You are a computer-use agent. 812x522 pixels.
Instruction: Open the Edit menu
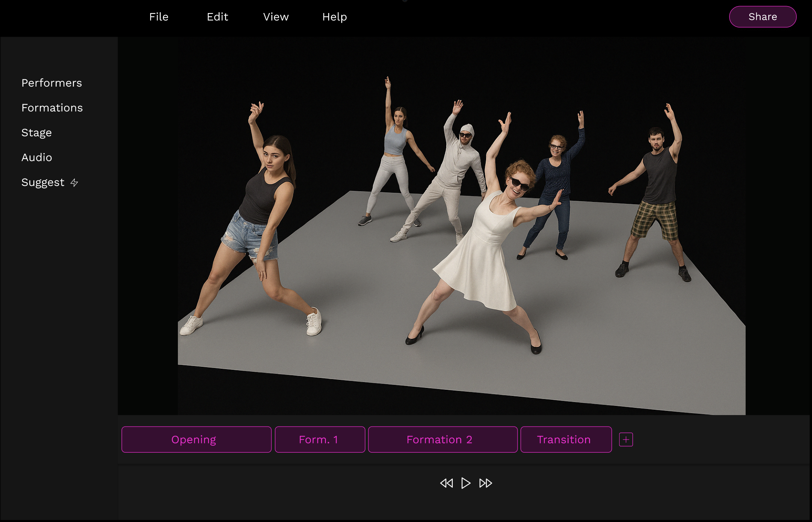point(217,17)
